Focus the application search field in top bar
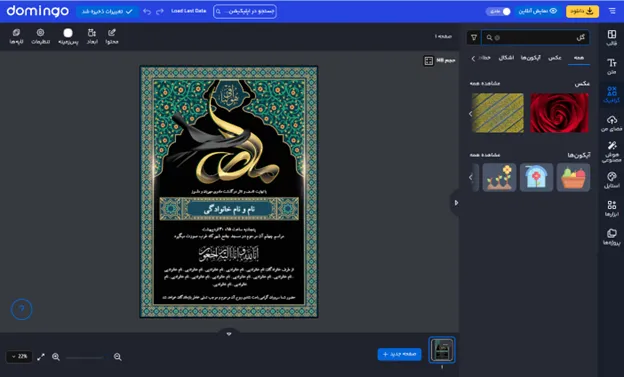The width and height of the screenshot is (624, 377). pos(245,11)
